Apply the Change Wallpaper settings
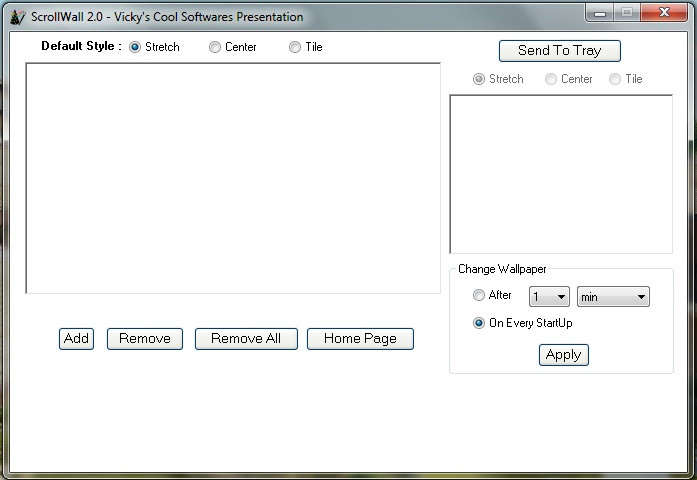 [x=564, y=355]
